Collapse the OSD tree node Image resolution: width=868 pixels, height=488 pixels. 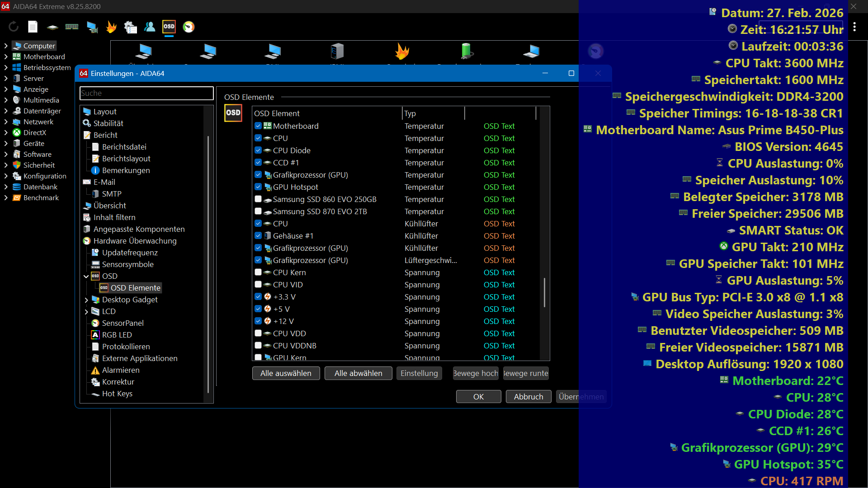point(86,277)
